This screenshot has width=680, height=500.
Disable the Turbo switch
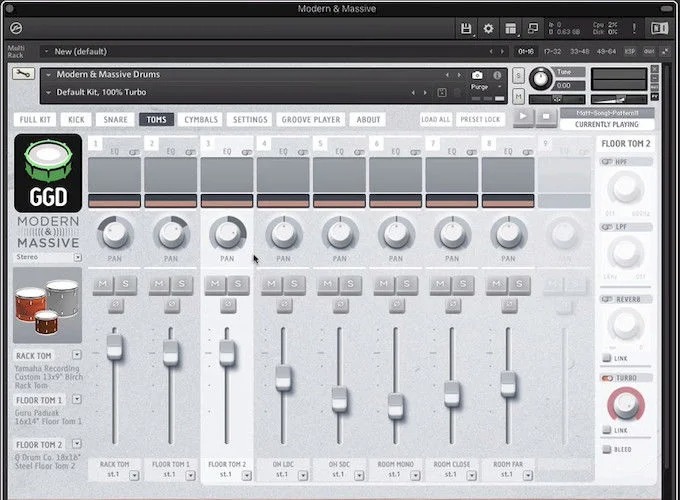[608, 378]
